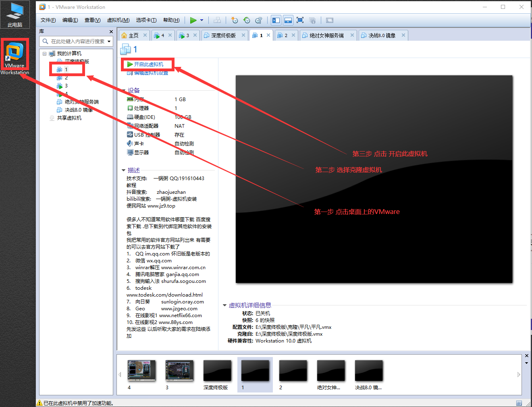Close the 库 library panel
Image resolution: width=532 pixels, height=407 pixels.
pyautogui.click(x=111, y=31)
